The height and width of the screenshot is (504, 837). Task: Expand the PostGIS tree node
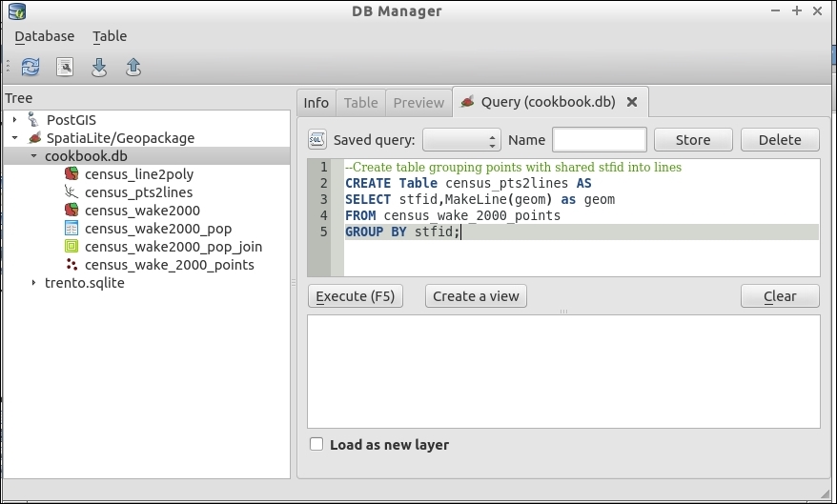15,120
